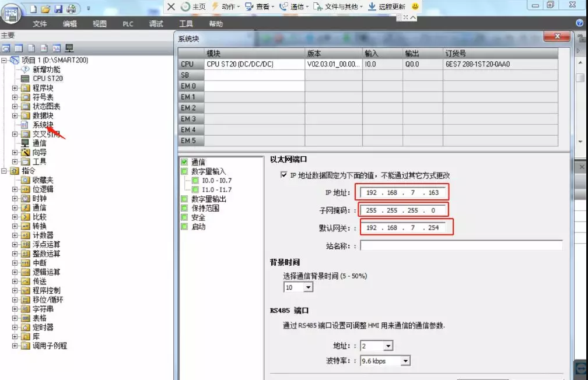Go to 主页 in the top toolbar

pyautogui.click(x=194, y=6)
